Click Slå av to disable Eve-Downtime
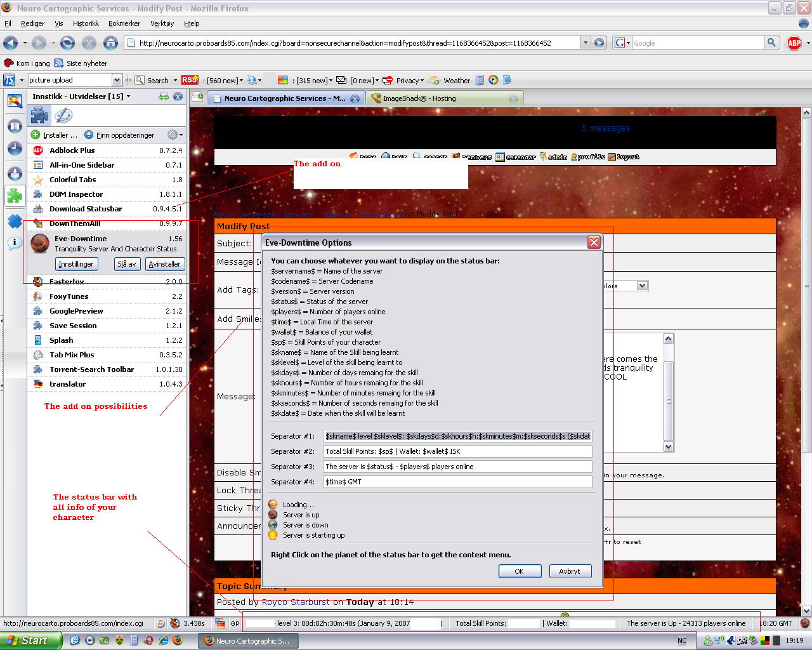 point(127,264)
